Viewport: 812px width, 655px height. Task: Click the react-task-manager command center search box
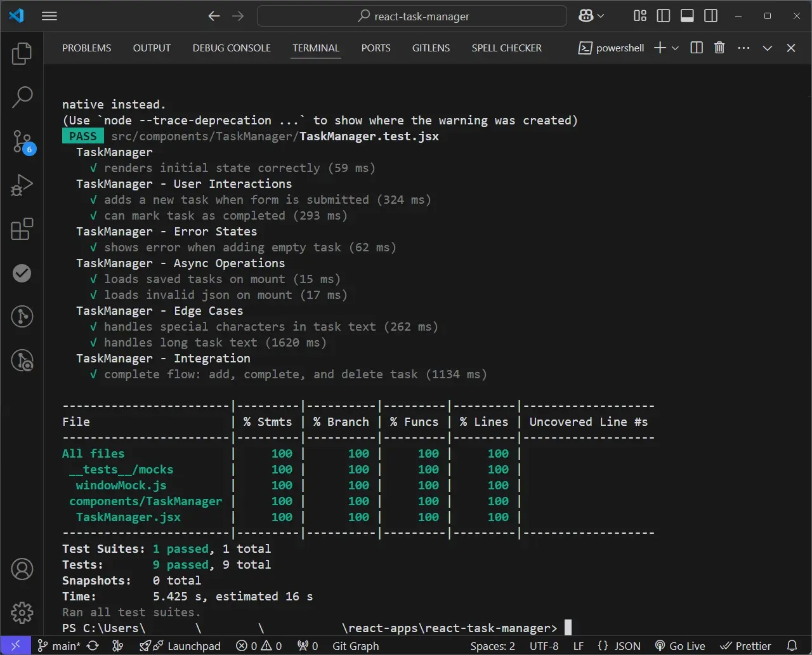(412, 17)
